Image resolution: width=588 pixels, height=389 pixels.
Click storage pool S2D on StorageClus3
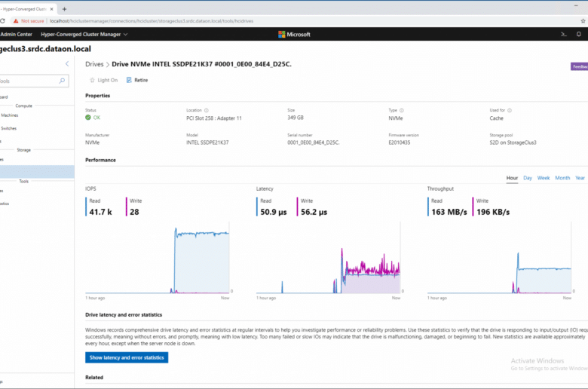513,142
